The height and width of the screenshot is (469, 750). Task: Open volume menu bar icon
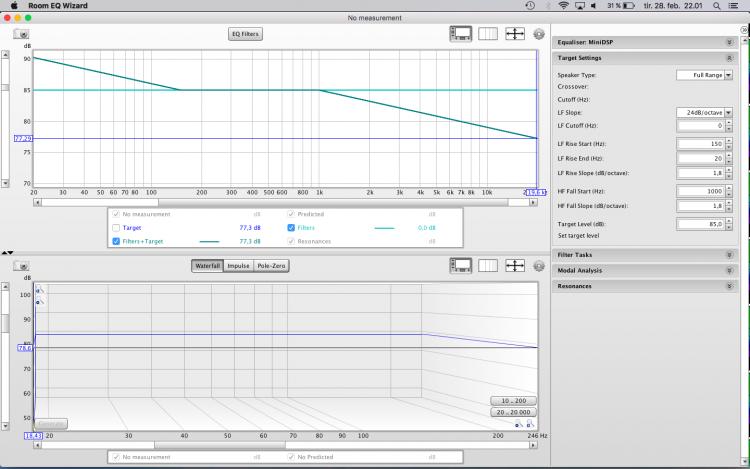(594, 6)
